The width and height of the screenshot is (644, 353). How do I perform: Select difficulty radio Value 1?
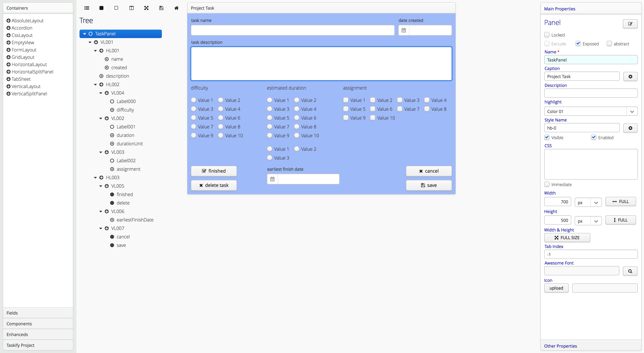pos(194,100)
